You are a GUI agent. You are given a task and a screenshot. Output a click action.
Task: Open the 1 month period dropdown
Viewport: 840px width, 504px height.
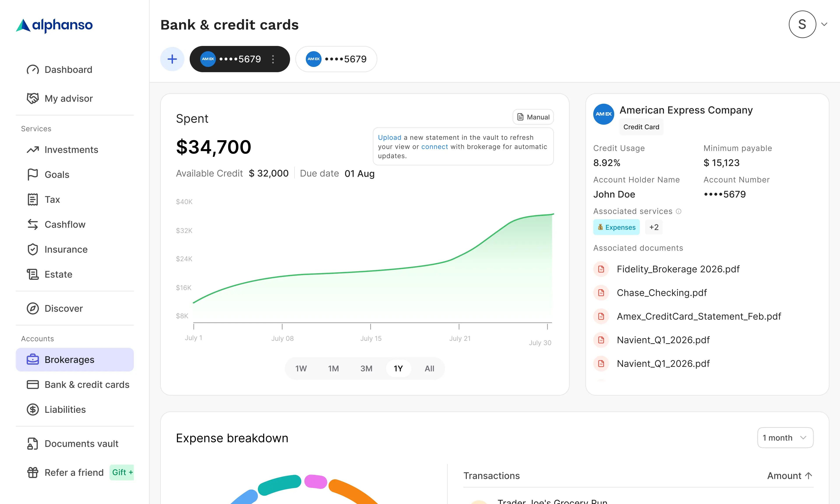click(785, 438)
